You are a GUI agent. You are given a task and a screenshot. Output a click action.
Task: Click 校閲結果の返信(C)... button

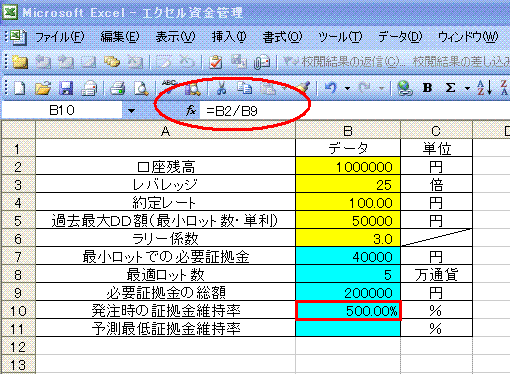(344, 62)
